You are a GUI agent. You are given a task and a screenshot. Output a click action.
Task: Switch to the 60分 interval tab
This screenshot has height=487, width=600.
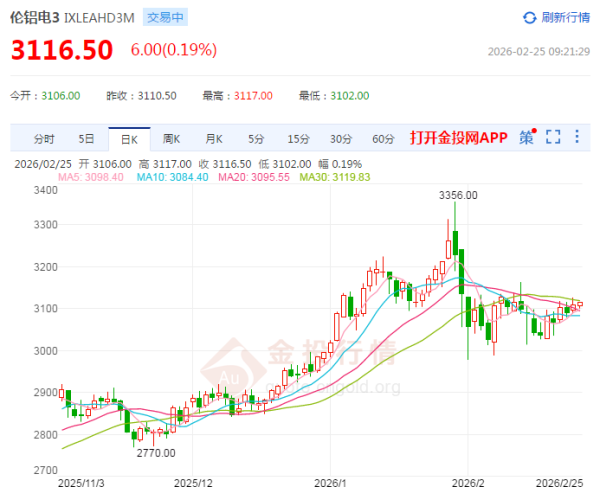[383, 139]
